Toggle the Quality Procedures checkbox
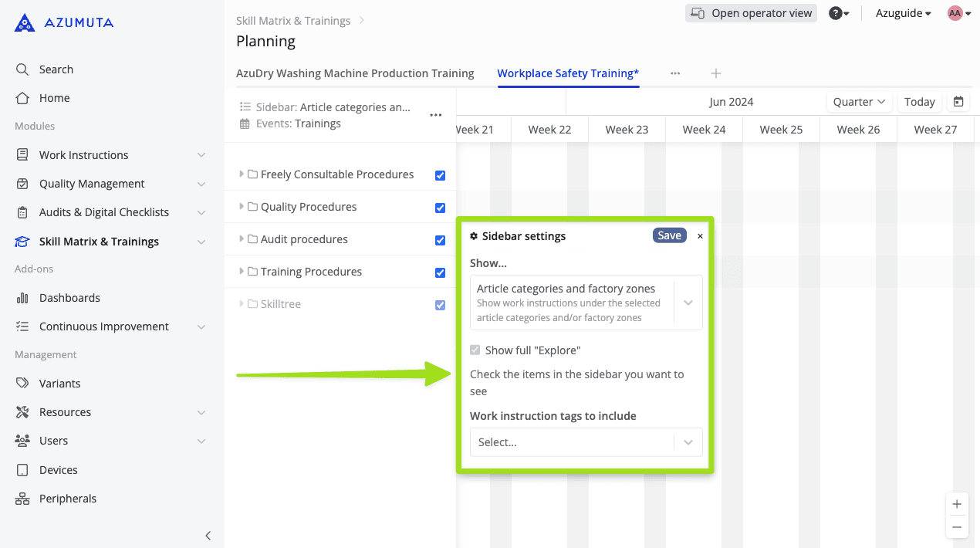 [440, 208]
